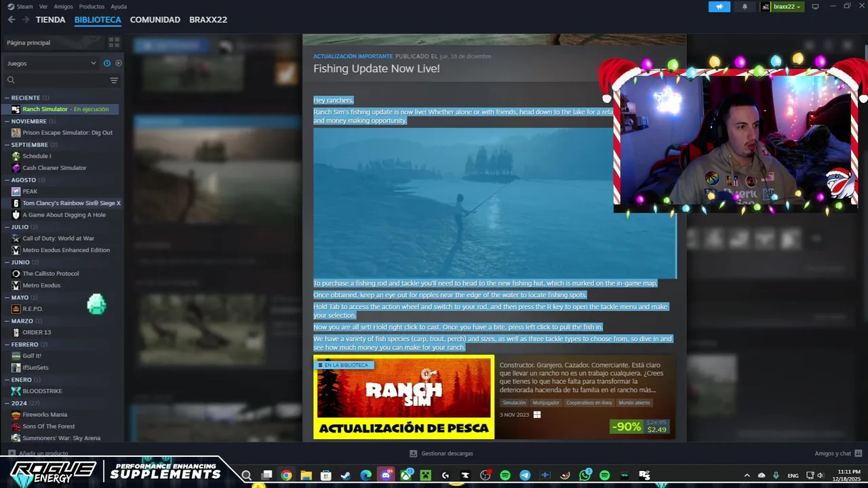The height and width of the screenshot is (488, 868).
Task: Go back with the Steam back arrow
Action: pos(12,20)
